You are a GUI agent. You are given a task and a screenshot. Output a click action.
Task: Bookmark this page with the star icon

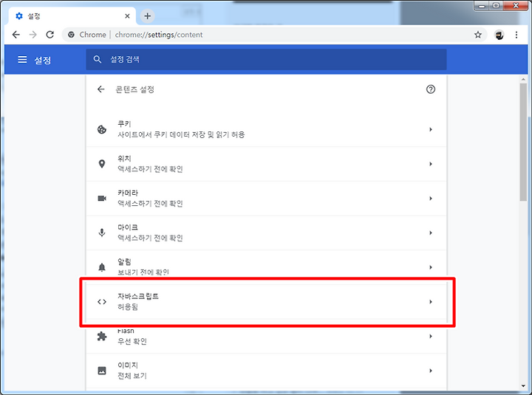(x=478, y=35)
